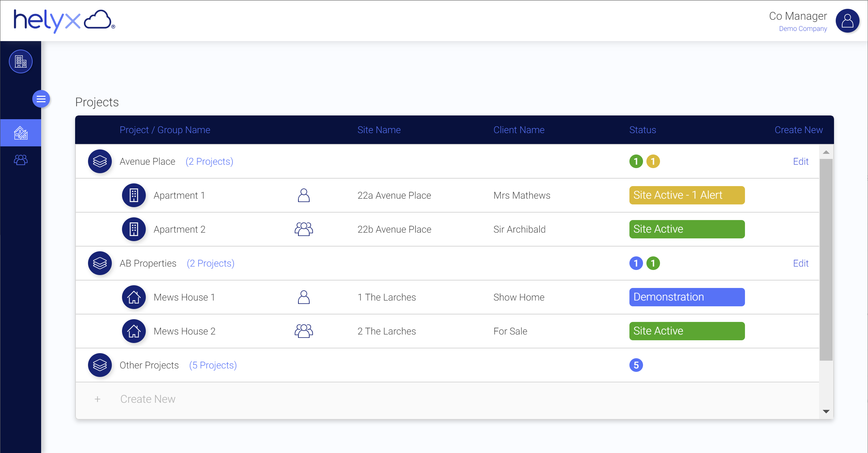This screenshot has height=453, width=868.
Task: Click the helyx cloud logo
Action: [64, 21]
